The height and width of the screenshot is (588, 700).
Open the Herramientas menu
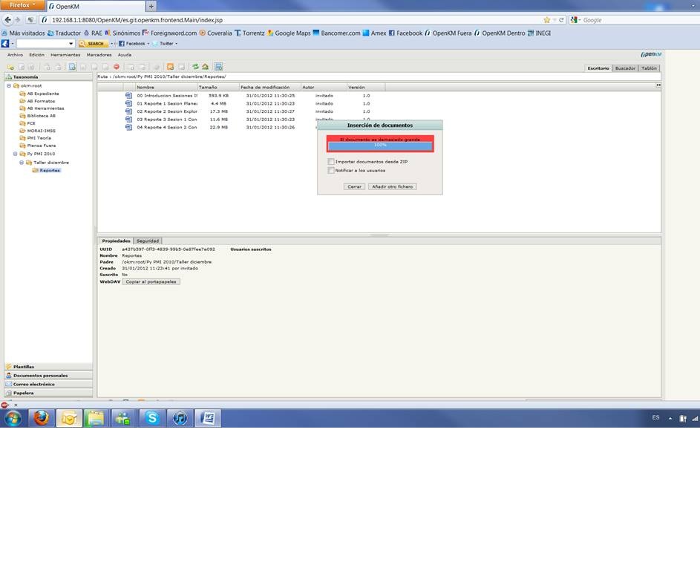tap(65, 54)
